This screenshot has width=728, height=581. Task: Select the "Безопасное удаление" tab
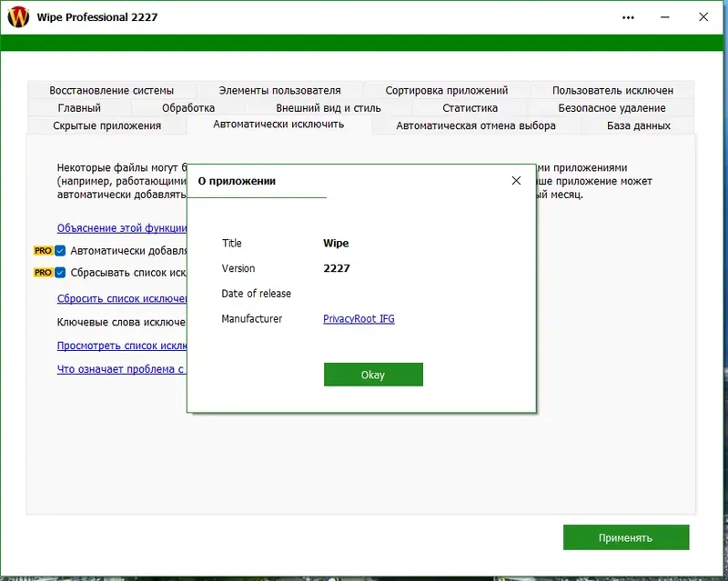tap(612, 107)
